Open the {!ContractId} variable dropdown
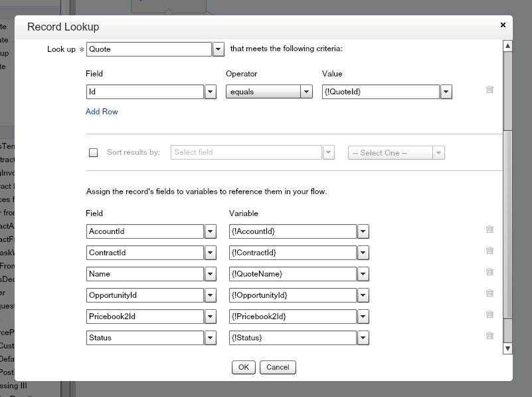Image resolution: width=532 pixels, height=397 pixels. point(363,253)
